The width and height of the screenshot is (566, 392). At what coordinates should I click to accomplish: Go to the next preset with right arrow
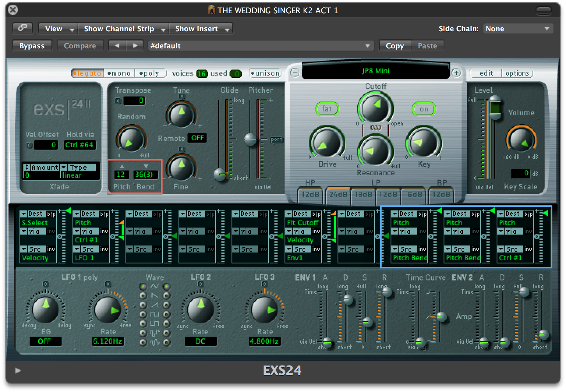pos(135,46)
